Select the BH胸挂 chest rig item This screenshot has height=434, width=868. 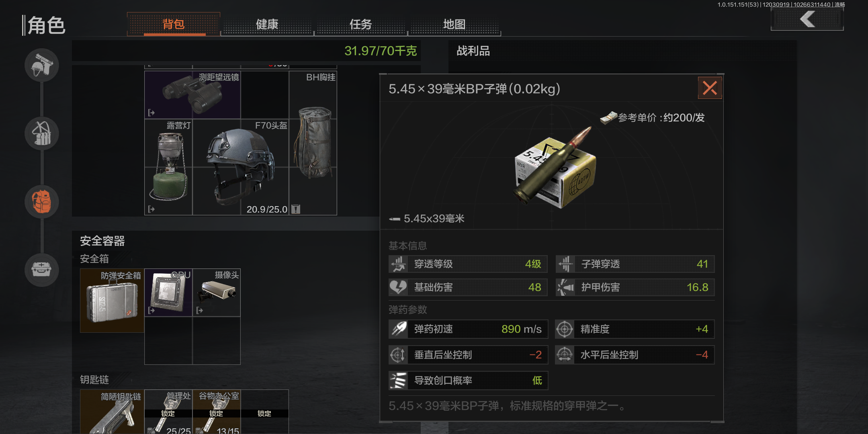(313, 143)
